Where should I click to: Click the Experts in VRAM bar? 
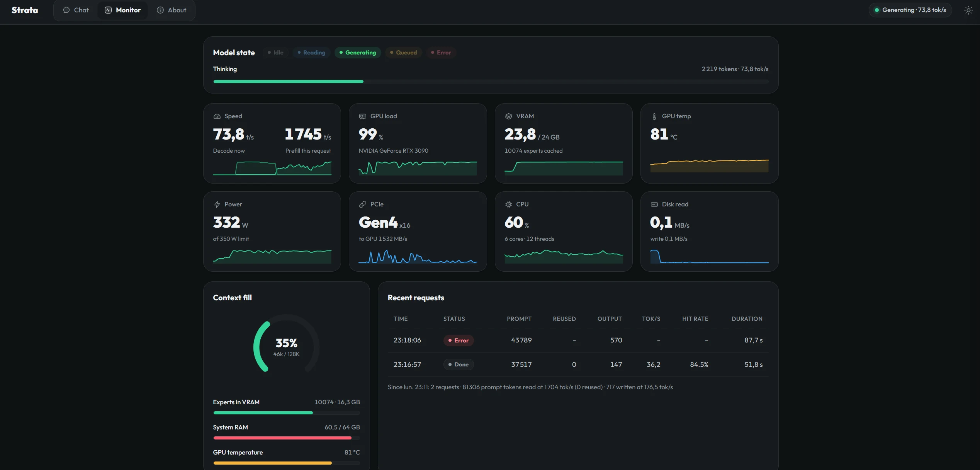click(286, 413)
